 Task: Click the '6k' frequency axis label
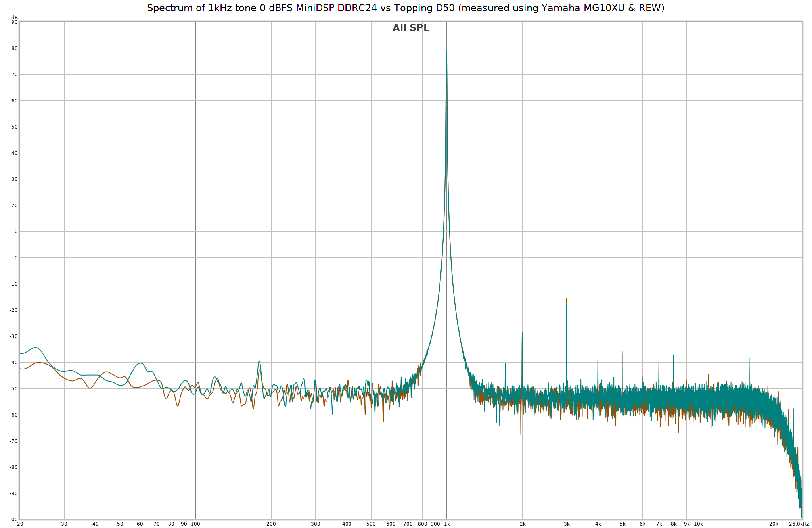coord(643,524)
